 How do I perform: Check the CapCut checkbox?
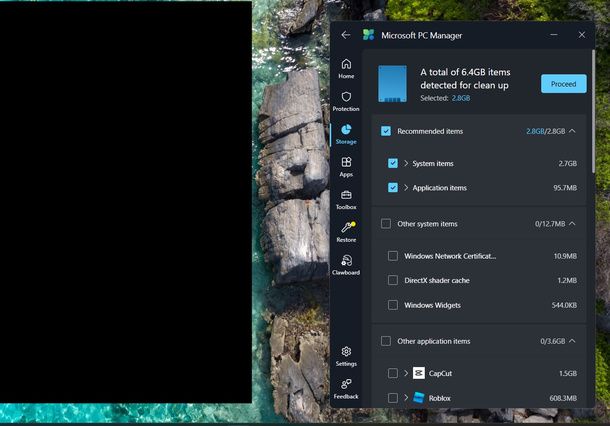[x=393, y=373]
